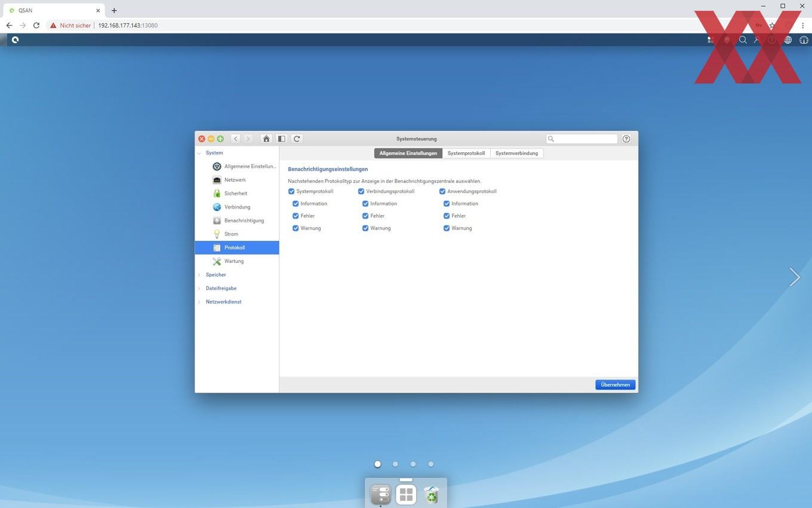Open the dashboard gauge icon in top bar
Screen dimensions: 812x508
pyautogui.click(x=804, y=40)
